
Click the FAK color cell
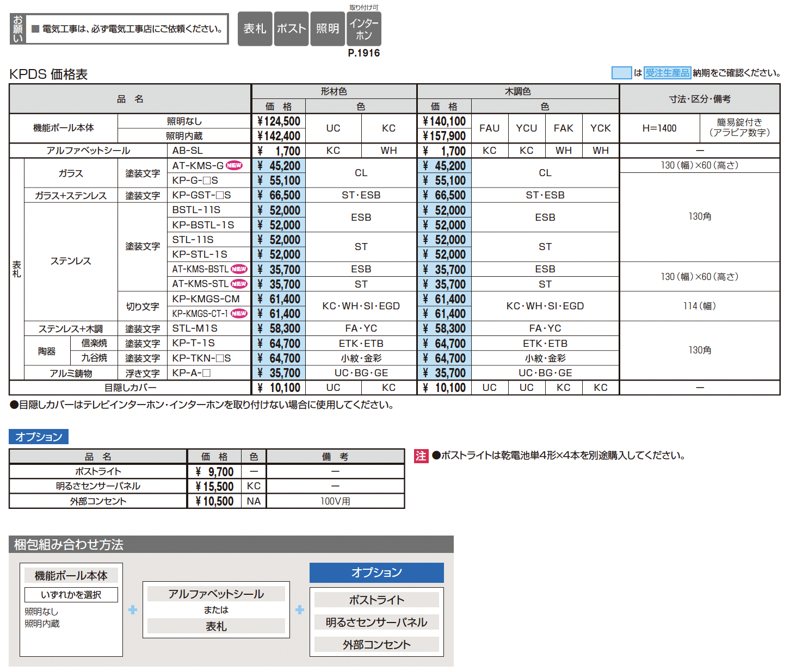point(564,128)
